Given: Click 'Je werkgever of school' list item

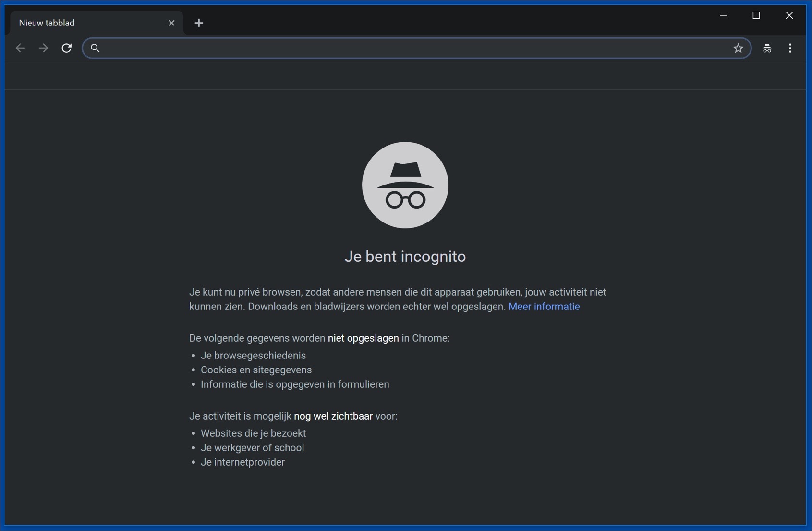Looking at the screenshot, I should 252,448.
